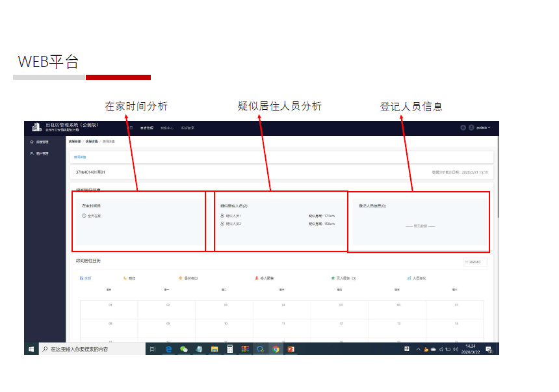
Task: Click the taskbar search box
Action: pyautogui.click(x=92, y=349)
